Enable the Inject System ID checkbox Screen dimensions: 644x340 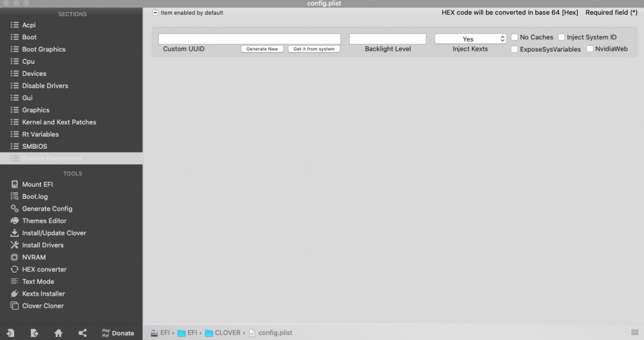[562, 37]
